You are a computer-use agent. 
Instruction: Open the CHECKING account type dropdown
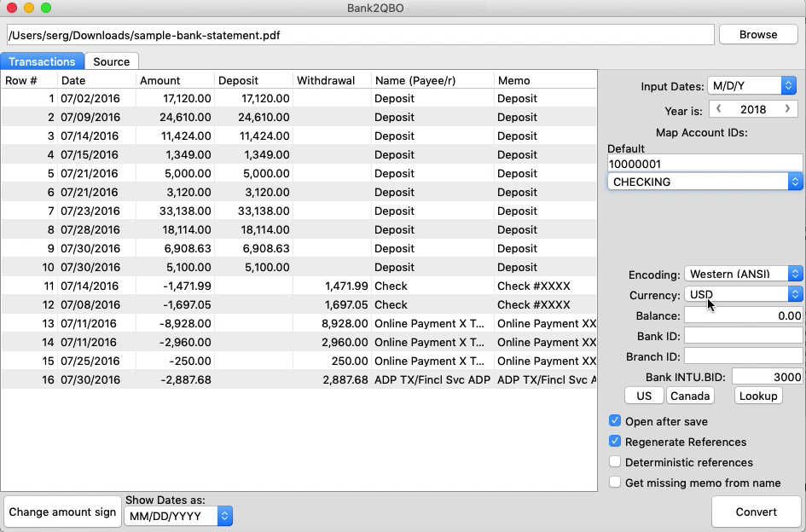(705, 182)
